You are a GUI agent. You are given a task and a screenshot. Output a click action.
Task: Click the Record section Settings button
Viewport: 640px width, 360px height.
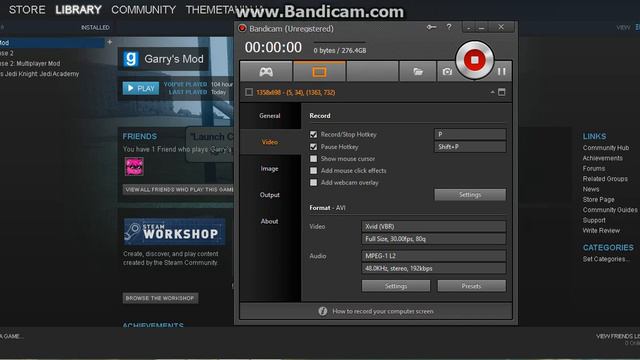pyautogui.click(x=470, y=195)
